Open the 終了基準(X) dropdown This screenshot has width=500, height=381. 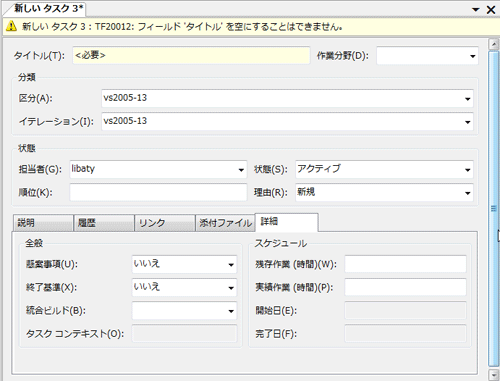(x=231, y=288)
